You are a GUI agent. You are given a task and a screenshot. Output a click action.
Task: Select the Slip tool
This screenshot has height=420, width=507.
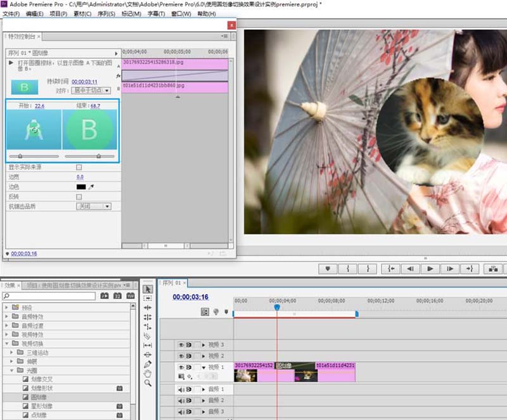148,345
